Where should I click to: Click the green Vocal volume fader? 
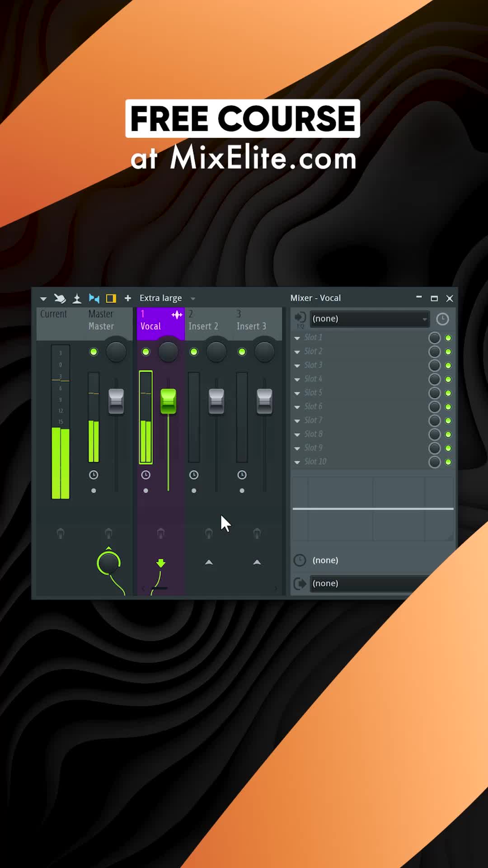click(169, 401)
